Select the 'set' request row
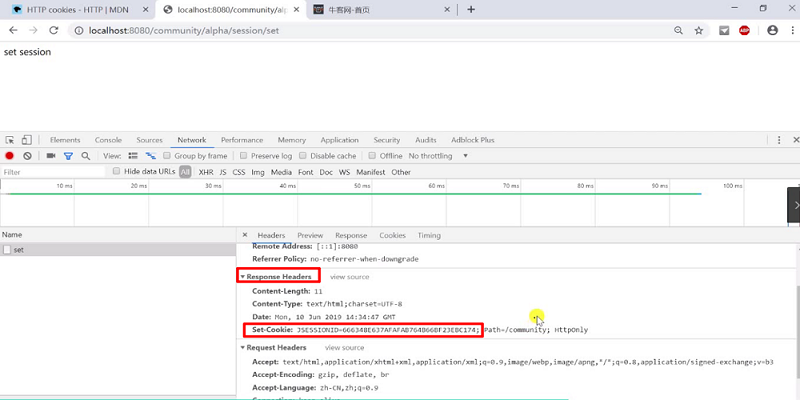This screenshot has width=800, height=400. [x=118, y=249]
